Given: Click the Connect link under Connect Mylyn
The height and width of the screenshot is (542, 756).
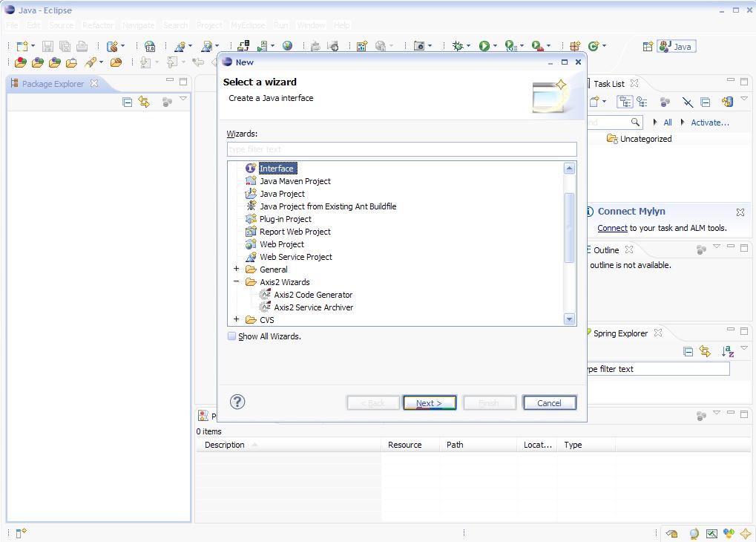Looking at the screenshot, I should (612, 228).
